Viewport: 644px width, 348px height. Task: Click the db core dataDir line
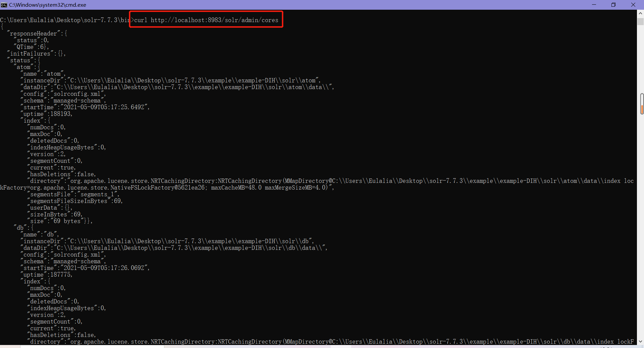pos(174,248)
